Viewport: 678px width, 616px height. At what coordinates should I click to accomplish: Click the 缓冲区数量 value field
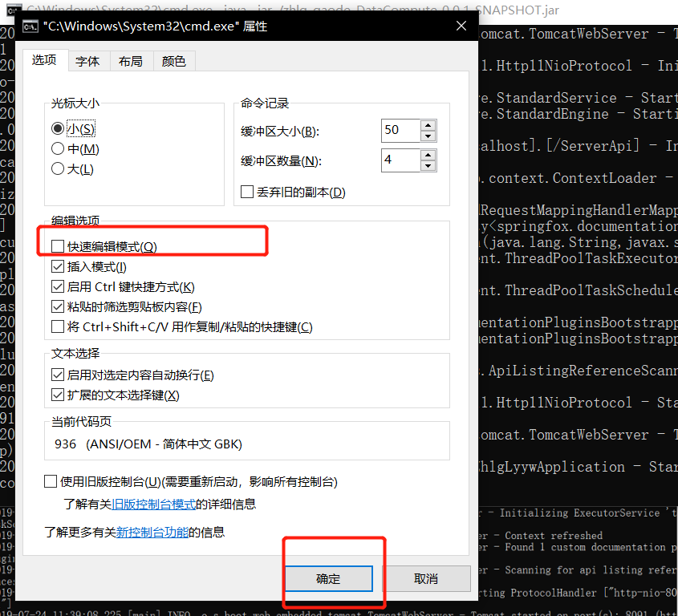tap(400, 160)
